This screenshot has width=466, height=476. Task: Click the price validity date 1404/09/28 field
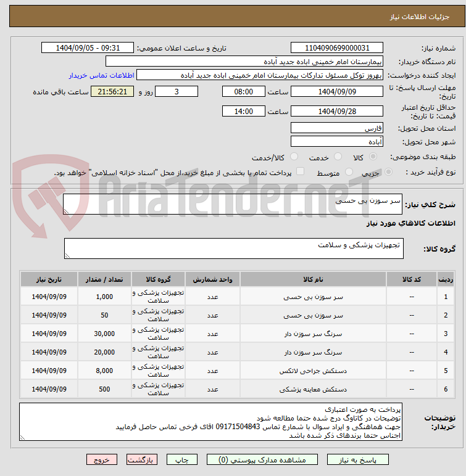pyautogui.click(x=337, y=111)
